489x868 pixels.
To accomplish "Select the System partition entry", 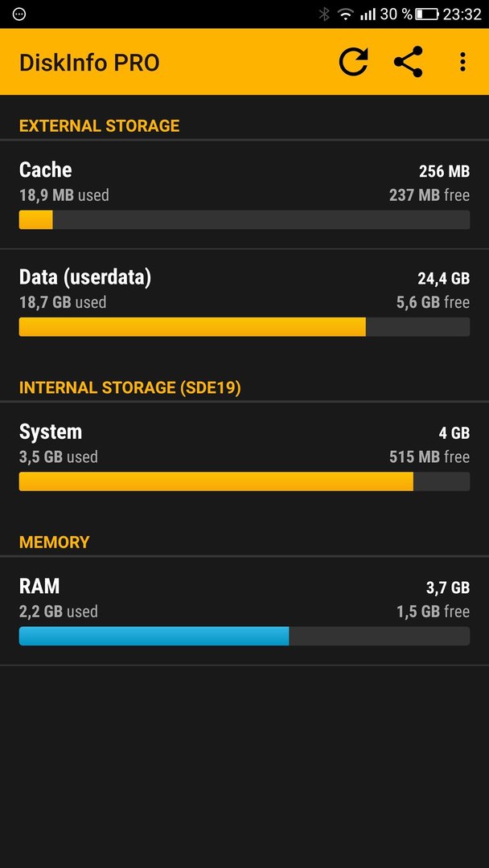I will [244, 457].
